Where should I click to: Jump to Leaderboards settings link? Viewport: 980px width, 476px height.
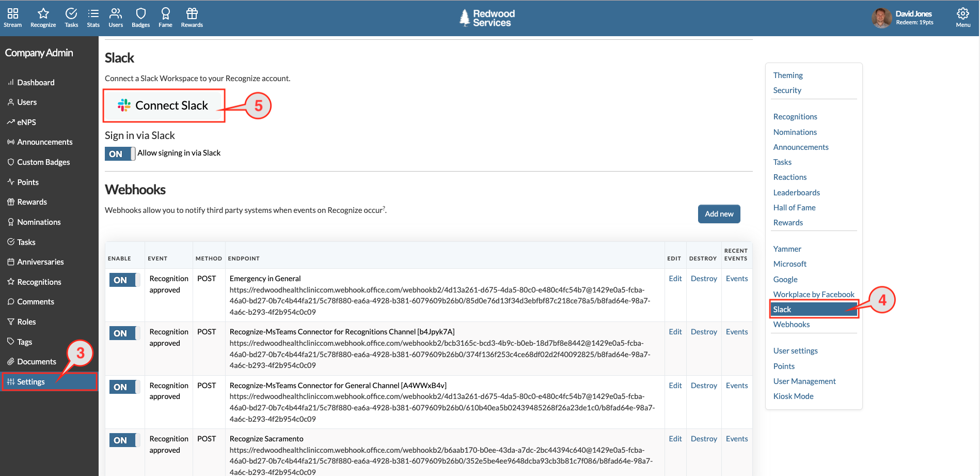[796, 193]
